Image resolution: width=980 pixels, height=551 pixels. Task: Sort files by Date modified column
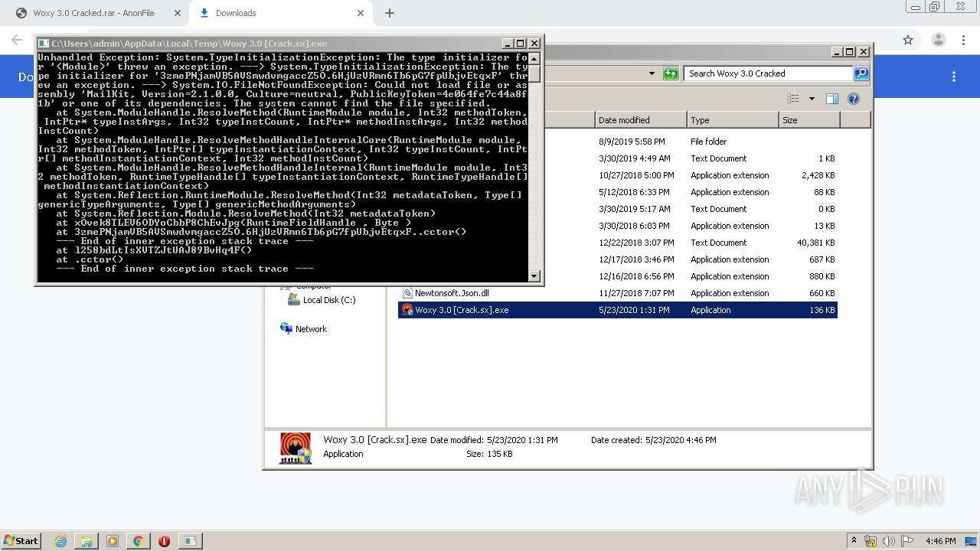coord(642,120)
